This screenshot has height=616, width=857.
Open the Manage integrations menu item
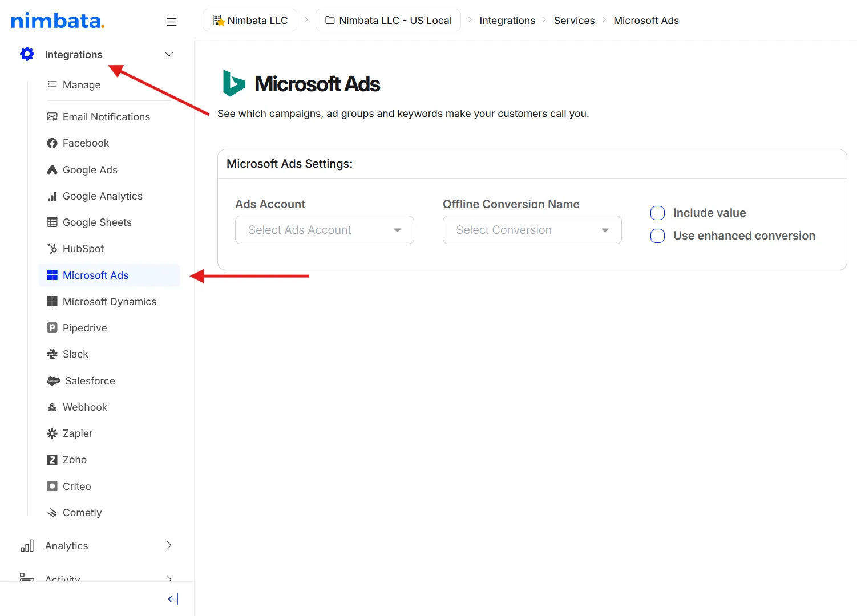(82, 85)
